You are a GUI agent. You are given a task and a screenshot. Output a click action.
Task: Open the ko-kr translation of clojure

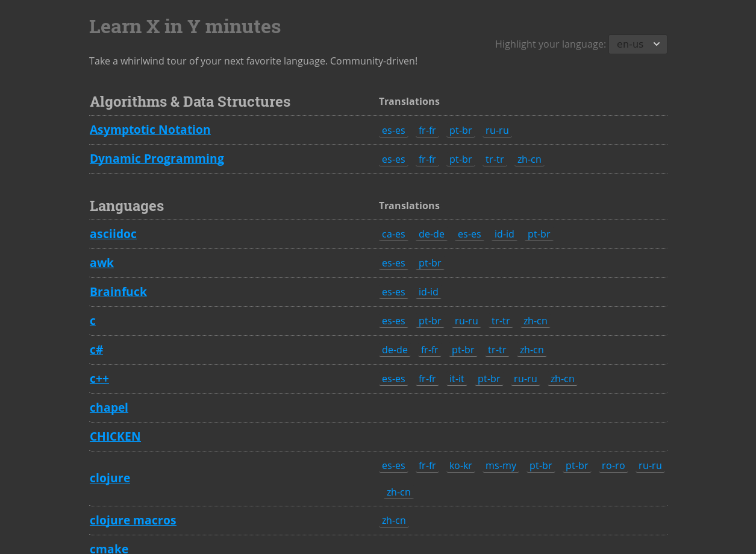click(460, 465)
